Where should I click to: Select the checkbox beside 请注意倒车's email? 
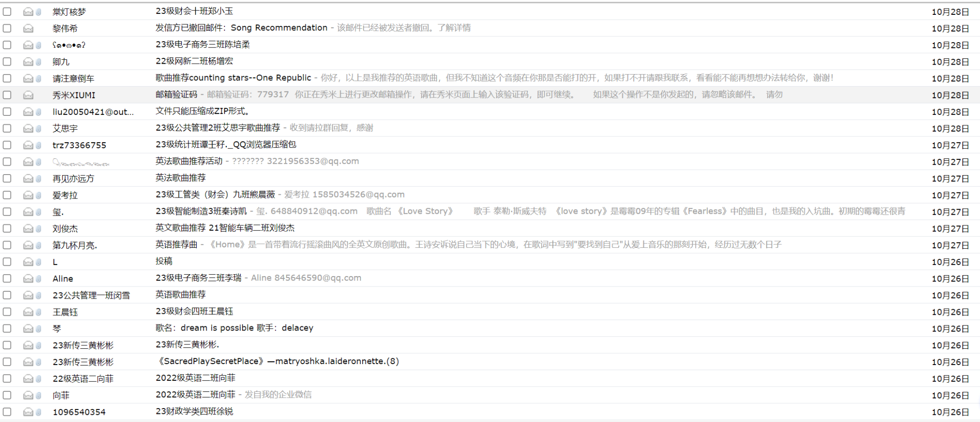pyautogui.click(x=7, y=78)
